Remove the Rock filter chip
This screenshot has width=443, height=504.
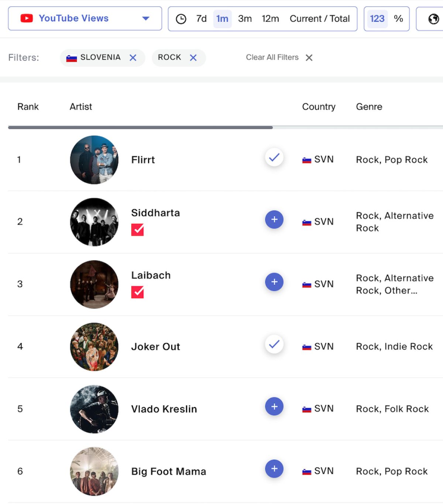193,58
